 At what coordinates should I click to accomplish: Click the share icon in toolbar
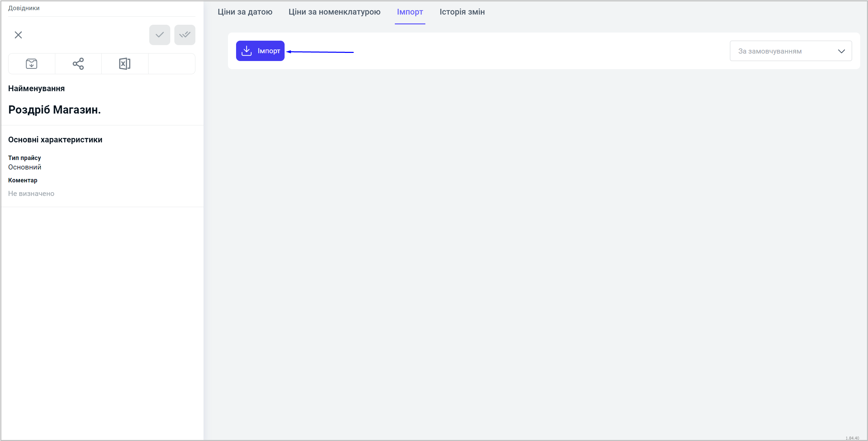78,64
